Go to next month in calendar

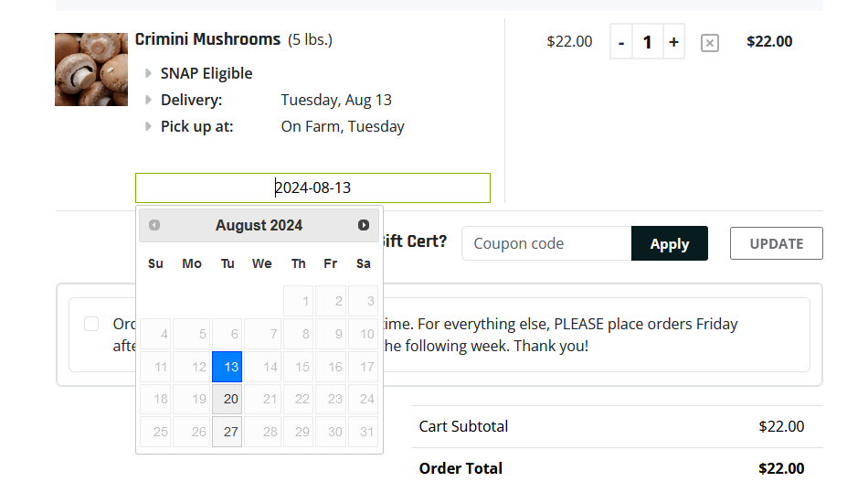click(363, 225)
